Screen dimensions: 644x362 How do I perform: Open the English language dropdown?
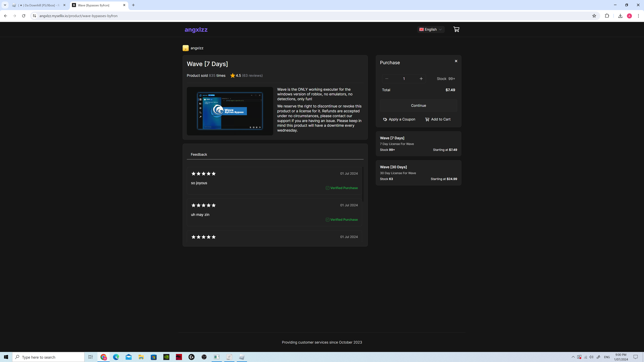[x=431, y=29]
